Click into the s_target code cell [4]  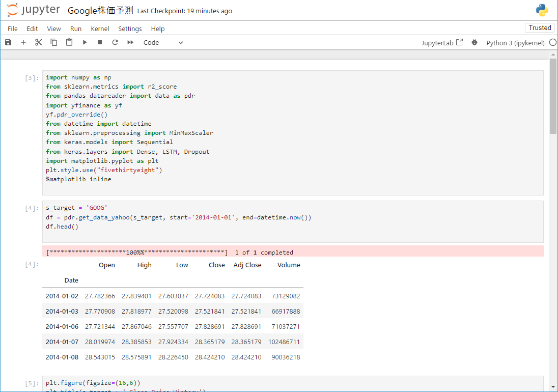click(293, 221)
